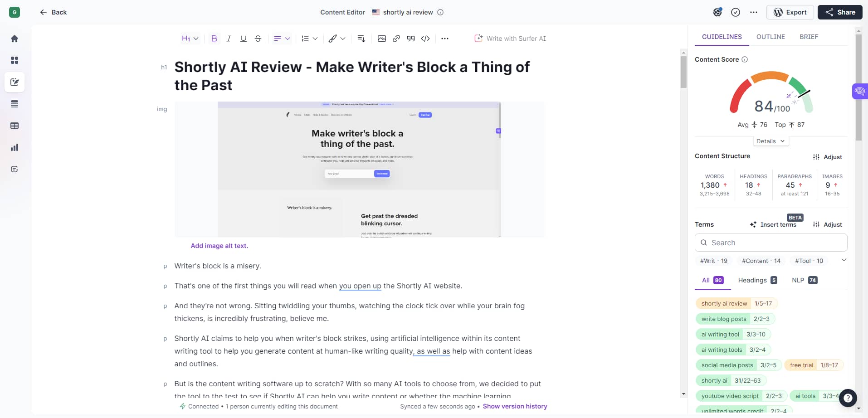Click Add image alt text link
This screenshot has width=868, height=418.
coord(219,246)
